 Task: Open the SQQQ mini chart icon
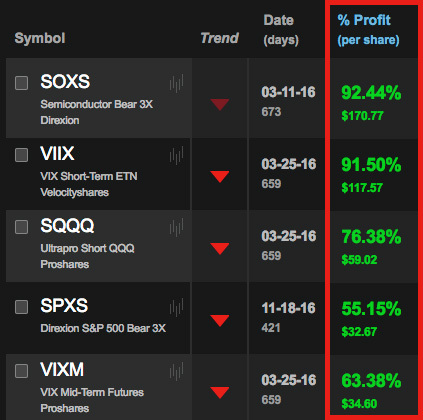tap(176, 227)
